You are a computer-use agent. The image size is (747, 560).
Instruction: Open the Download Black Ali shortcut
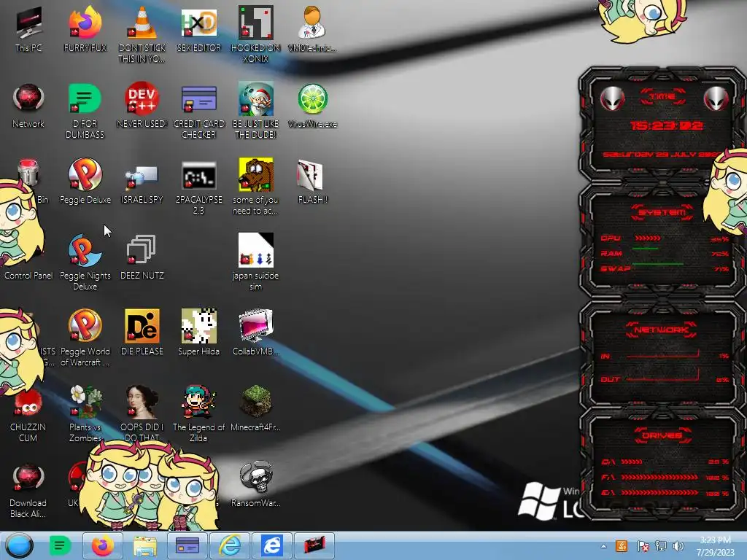point(28,489)
